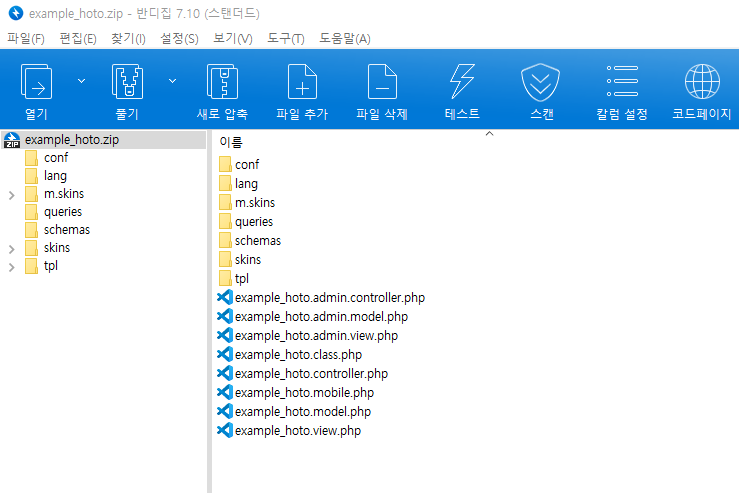The image size is (739, 493).
Task: Expand the m.skins tree node
Action: (x=12, y=195)
